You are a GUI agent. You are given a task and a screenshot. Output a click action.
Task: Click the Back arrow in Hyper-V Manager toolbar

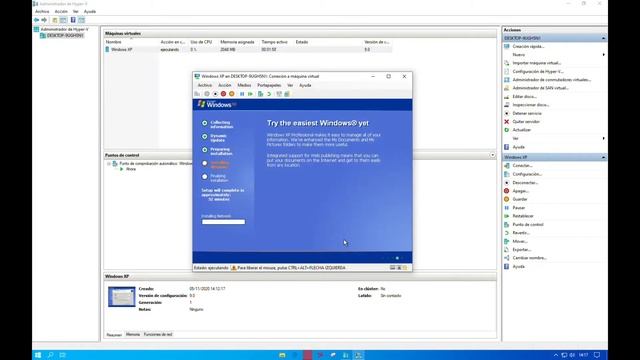(36, 20)
